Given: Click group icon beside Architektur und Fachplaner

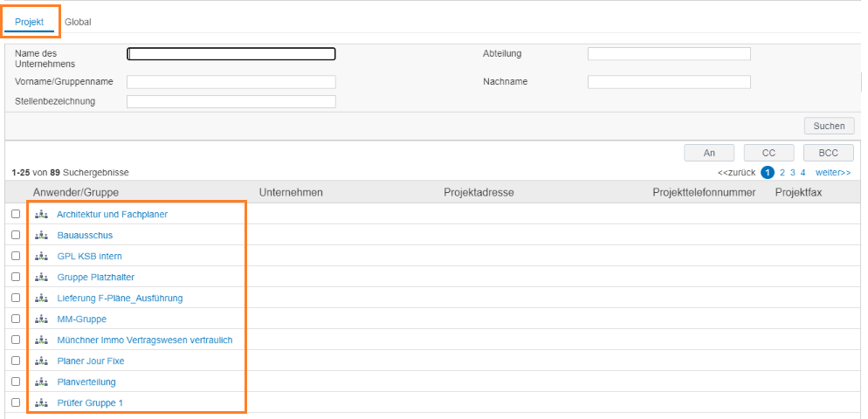Looking at the screenshot, I should [41, 214].
